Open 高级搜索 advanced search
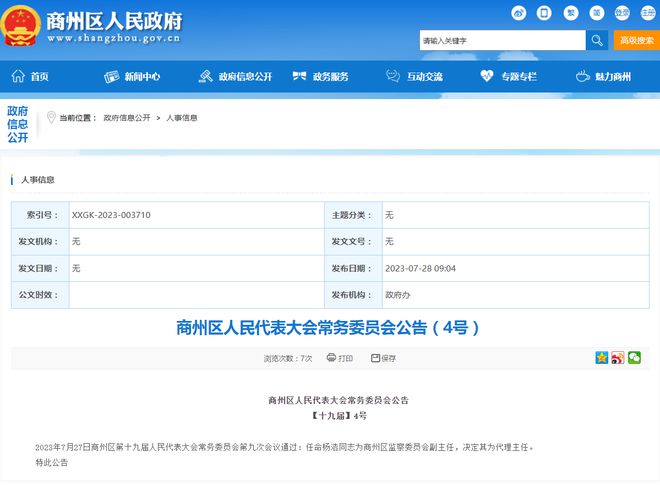The image size is (660, 485). (637, 40)
